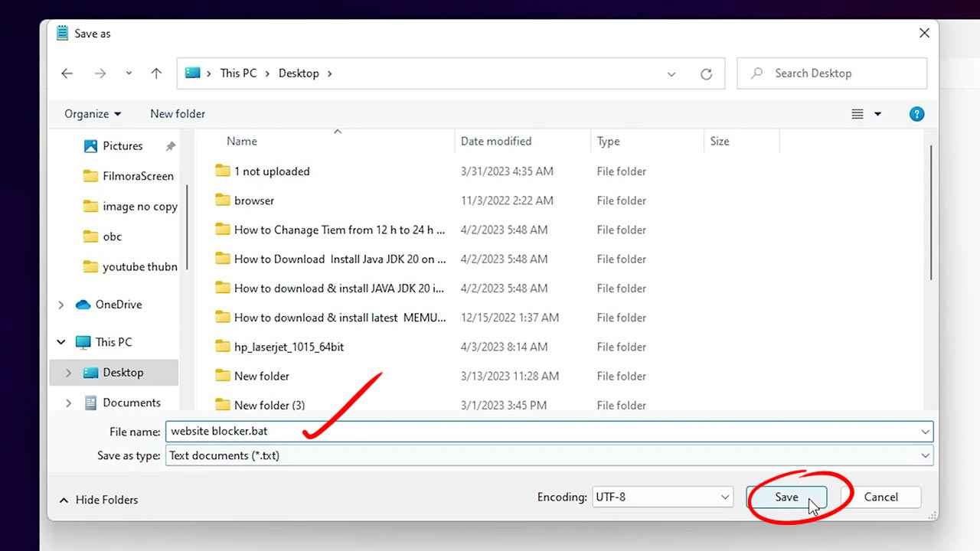This screenshot has height=551, width=980.
Task: Click the File name text field
Action: click(536, 432)
